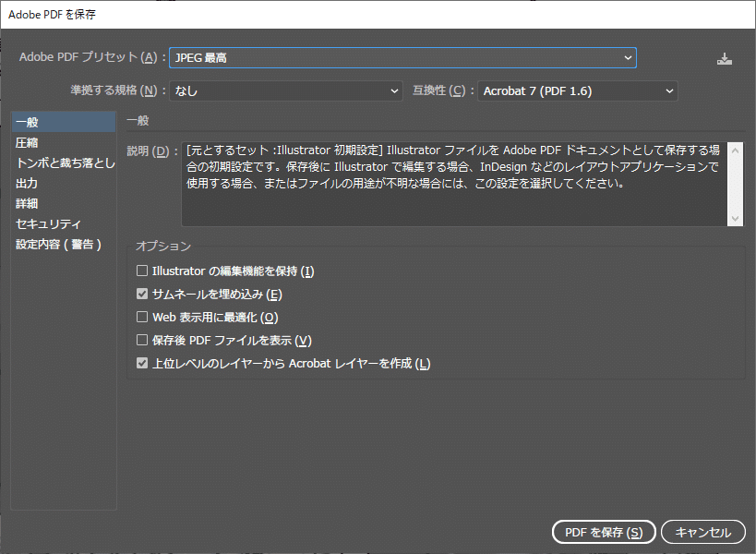The height and width of the screenshot is (554, 756).
Task: Click the PDF を保存 button
Action: click(604, 533)
